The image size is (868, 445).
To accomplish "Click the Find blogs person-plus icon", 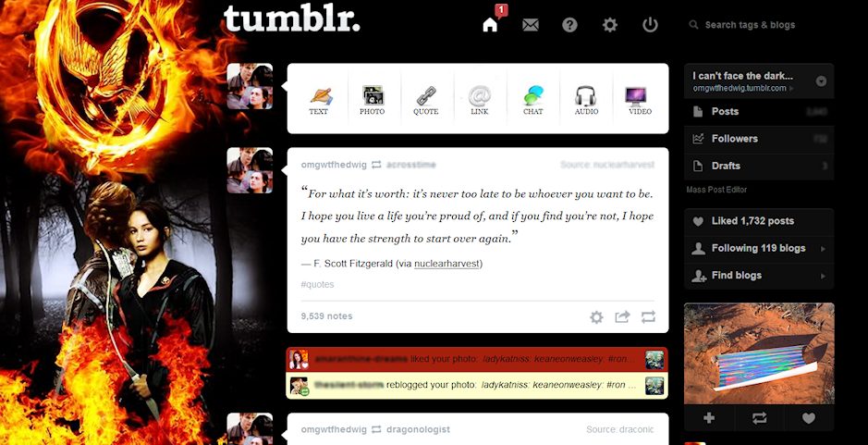I will [x=699, y=276].
